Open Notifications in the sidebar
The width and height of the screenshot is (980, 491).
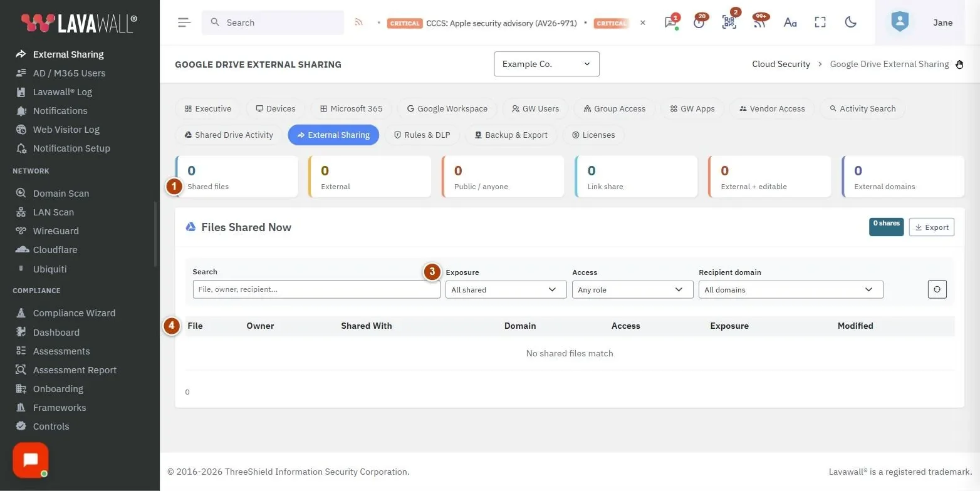(x=60, y=111)
